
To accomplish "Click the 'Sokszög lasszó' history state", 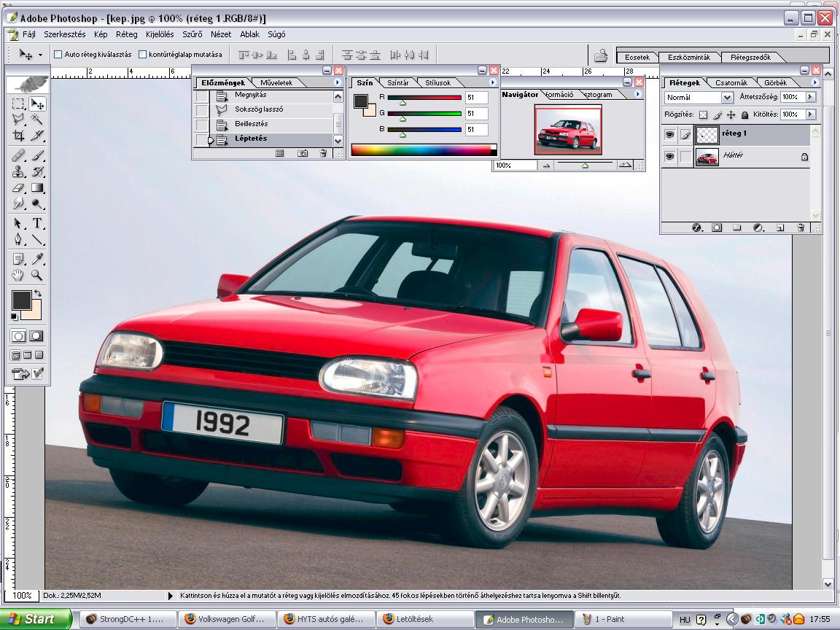I will (x=259, y=109).
